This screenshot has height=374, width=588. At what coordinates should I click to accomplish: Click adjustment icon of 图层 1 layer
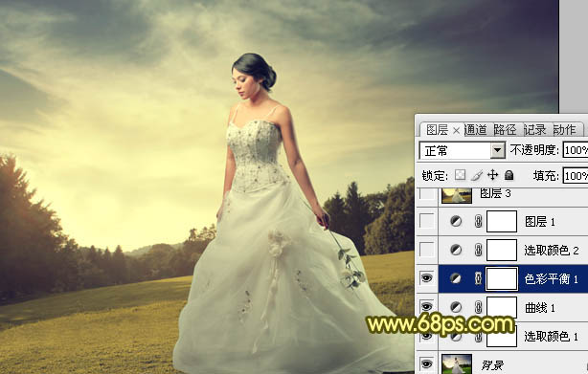[456, 222]
